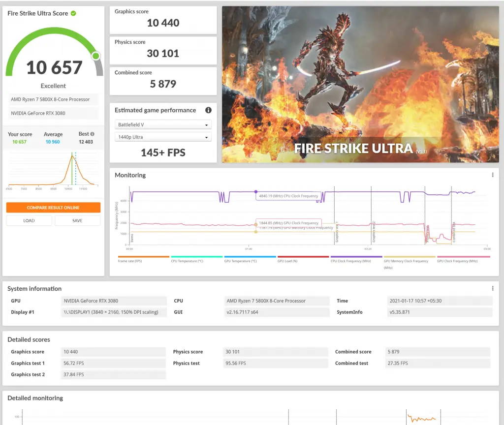
Task: Click NVIDIA GeForce RTX 3080 label under score
Action: pos(53,114)
